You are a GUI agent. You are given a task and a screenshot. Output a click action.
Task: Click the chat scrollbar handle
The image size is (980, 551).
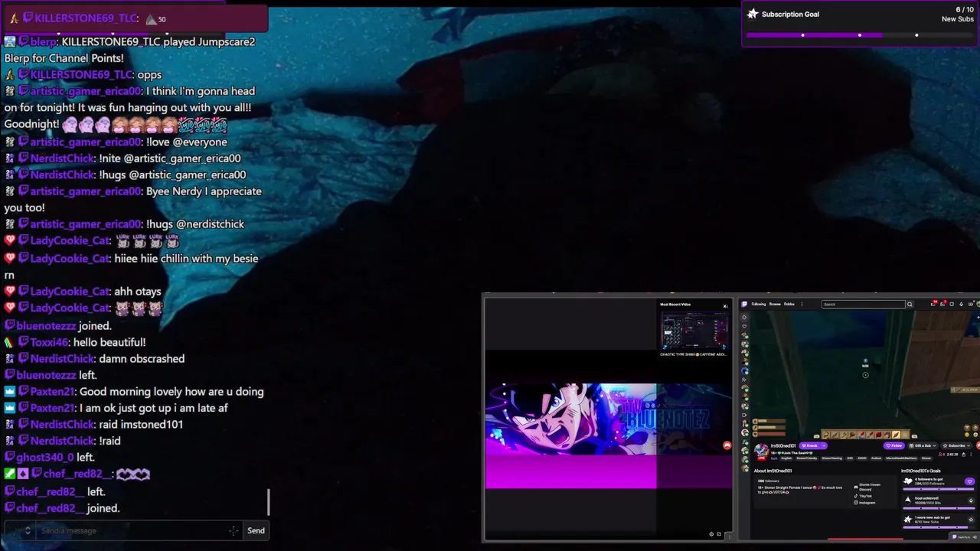268,502
